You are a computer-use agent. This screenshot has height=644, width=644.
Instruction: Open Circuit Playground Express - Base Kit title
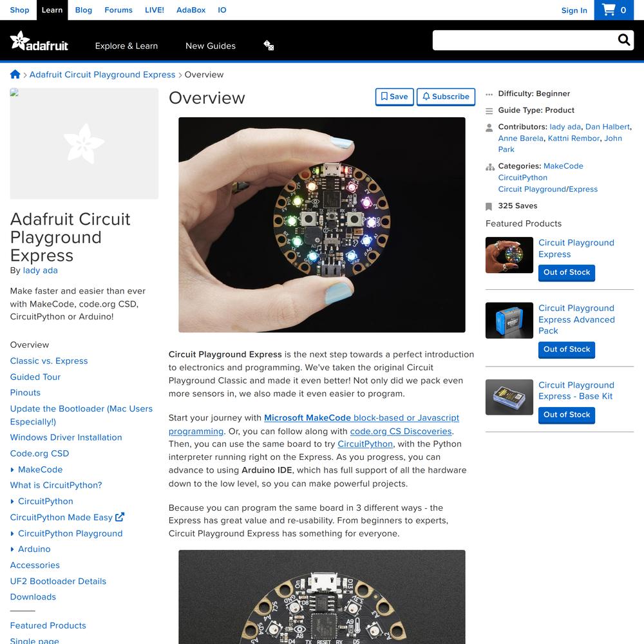pyautogui.click(x=576, y=391)
